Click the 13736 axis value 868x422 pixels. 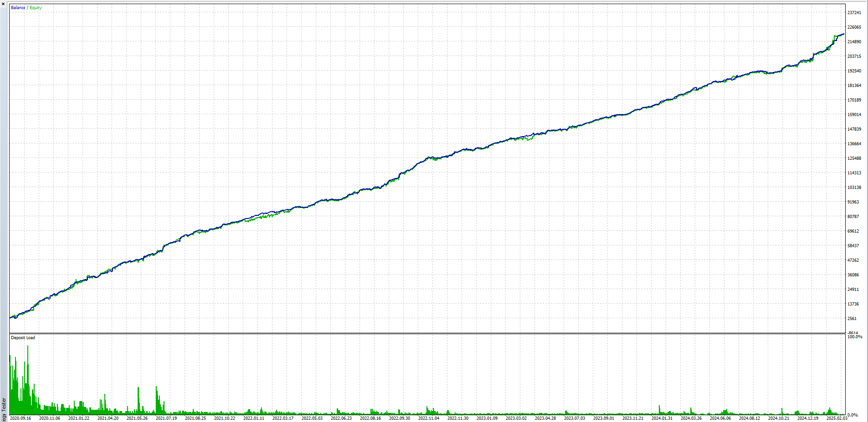[x=853, y=304]
